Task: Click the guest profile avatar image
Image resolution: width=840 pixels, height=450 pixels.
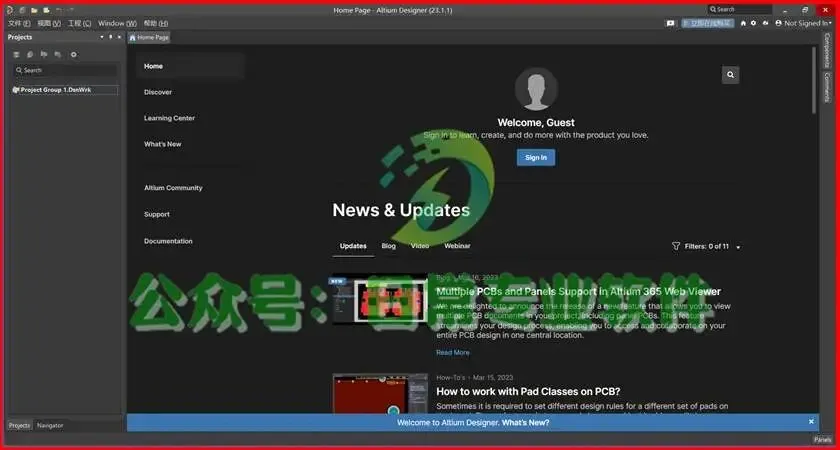Action: (536, 89)
